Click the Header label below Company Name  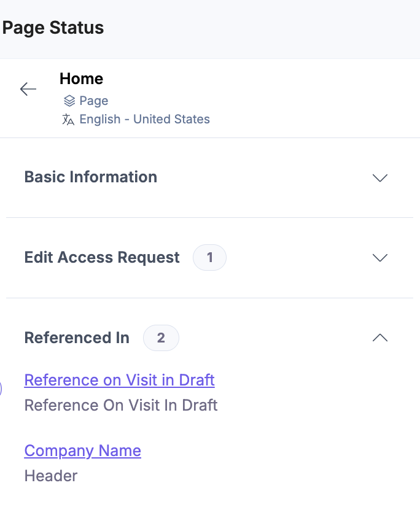(x=51, y=476)
